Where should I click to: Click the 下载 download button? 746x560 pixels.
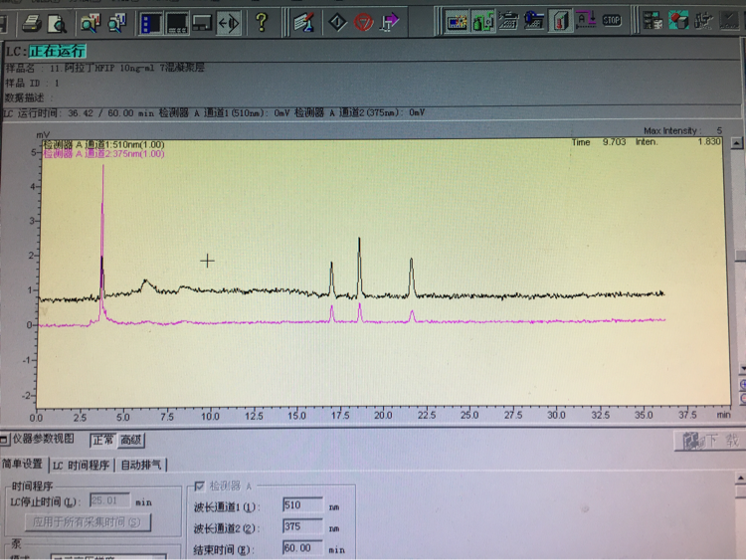pyautogui.click(x=710, y=441)
